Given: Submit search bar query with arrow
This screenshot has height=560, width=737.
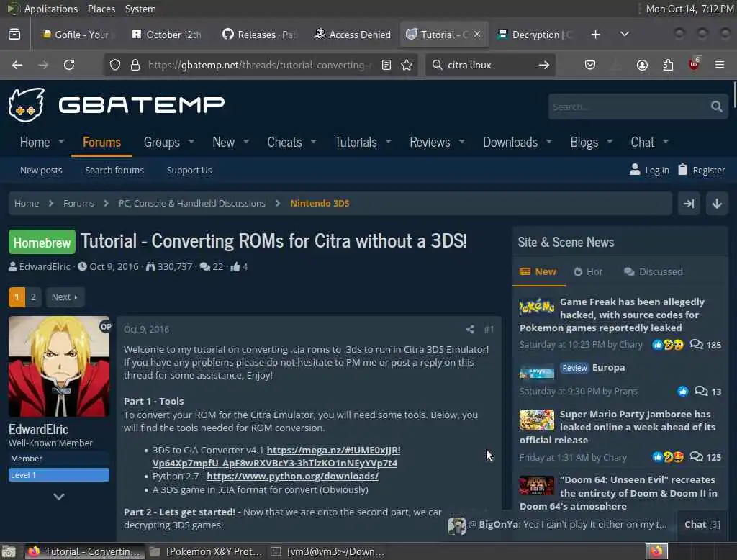Looking at the screenshot, I should point(544,65).
